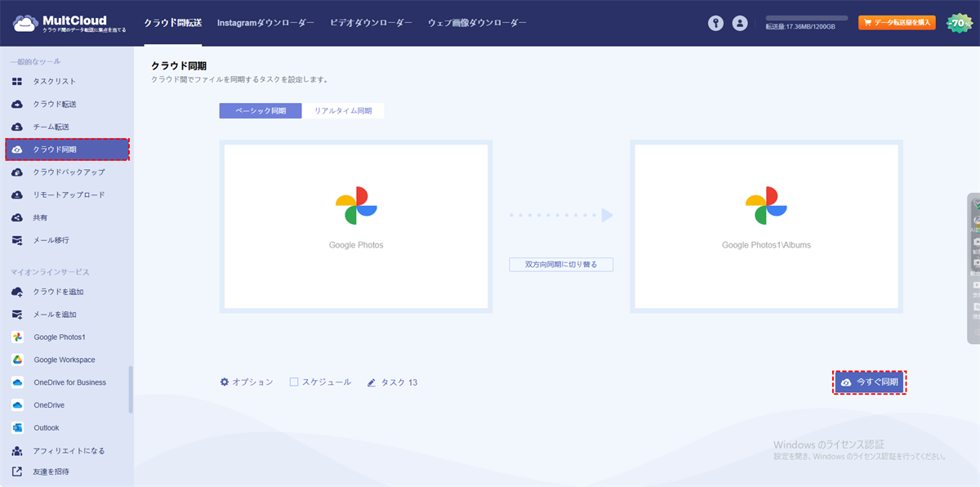Click the pencil icon beside タスク 13
The height and width of the screenshot is (487, 980).
click(372, 382)
